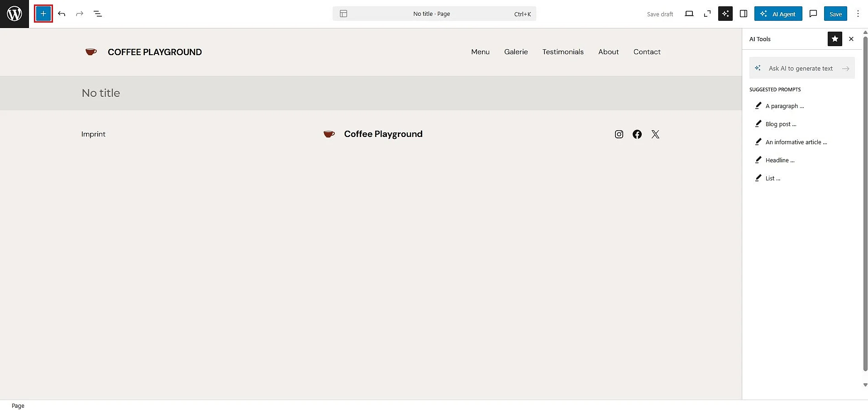Submit AI prompt with arrow icon
868x410 pixels.
845,69
